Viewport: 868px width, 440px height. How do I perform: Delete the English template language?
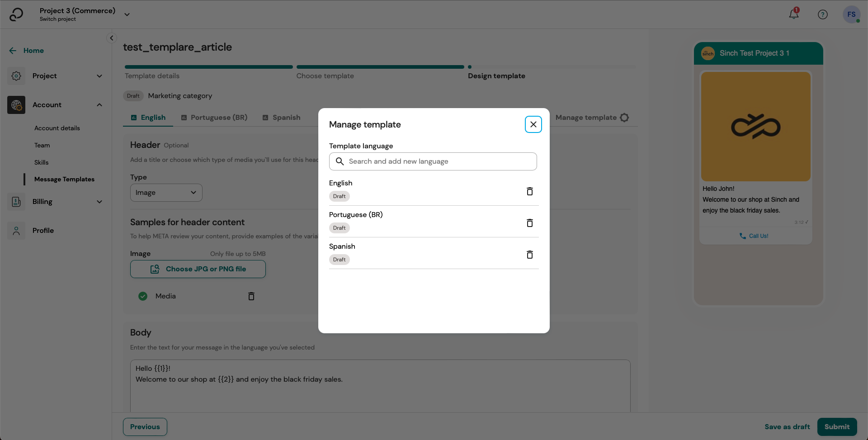click(529, 191)
